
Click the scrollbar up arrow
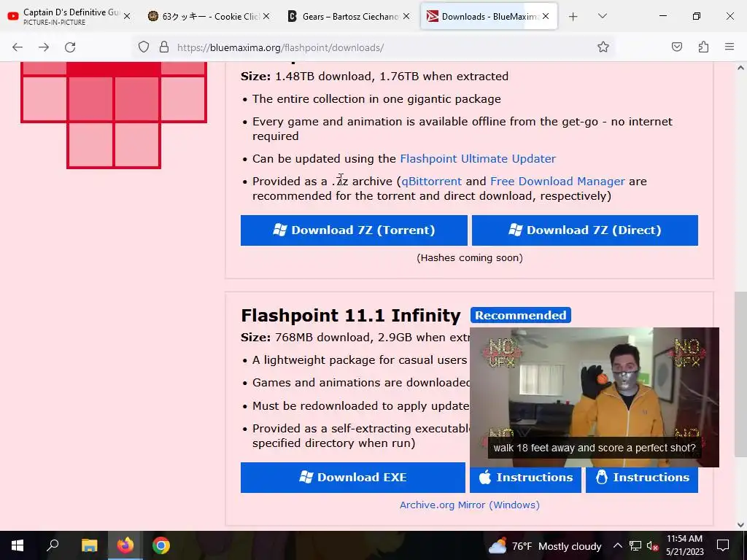pyautogui.click(x=740, y=68)
